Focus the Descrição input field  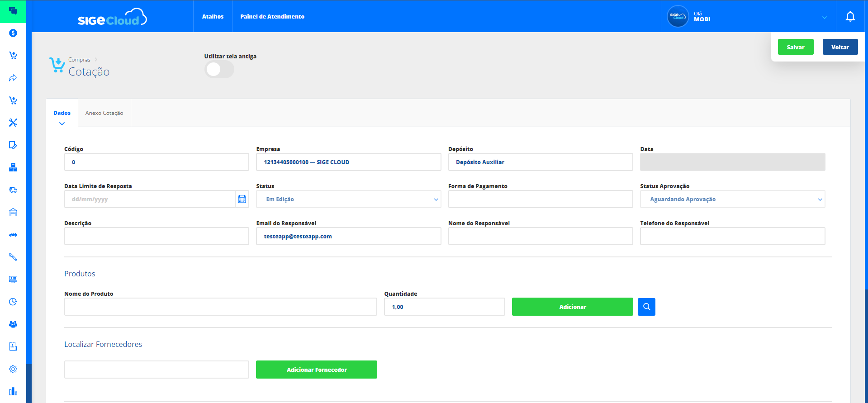[157, 236]
